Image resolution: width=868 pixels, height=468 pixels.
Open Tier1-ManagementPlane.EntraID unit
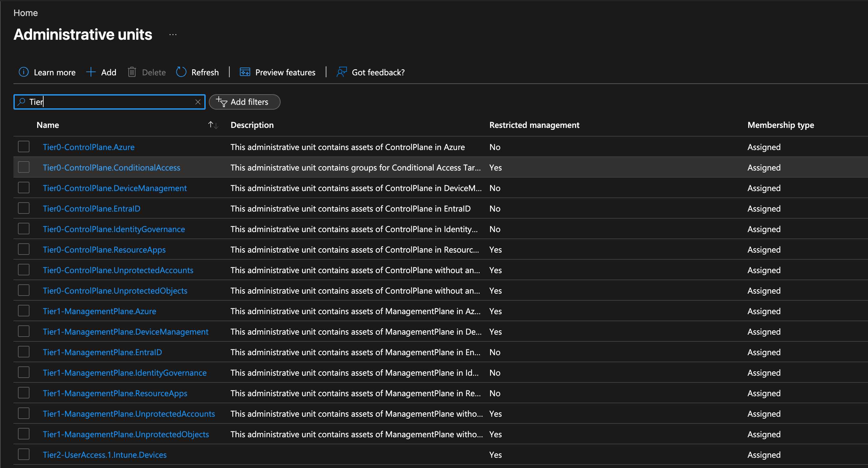point(102,352)
